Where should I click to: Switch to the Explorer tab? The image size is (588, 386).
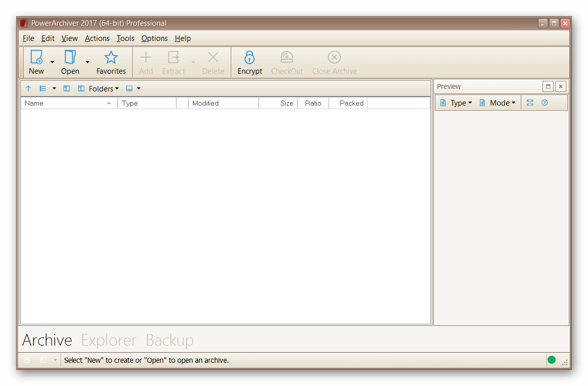(x=109, y=340)
